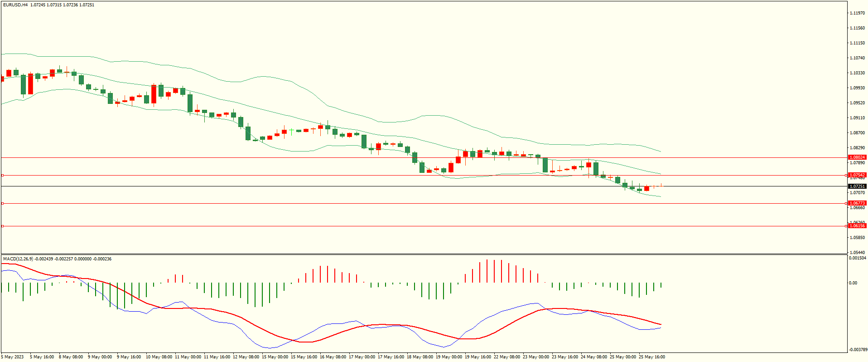This screenshot has width=868, height=362.
Task: Click the 1.09110 price scale label
Action: tap(857, 118)
